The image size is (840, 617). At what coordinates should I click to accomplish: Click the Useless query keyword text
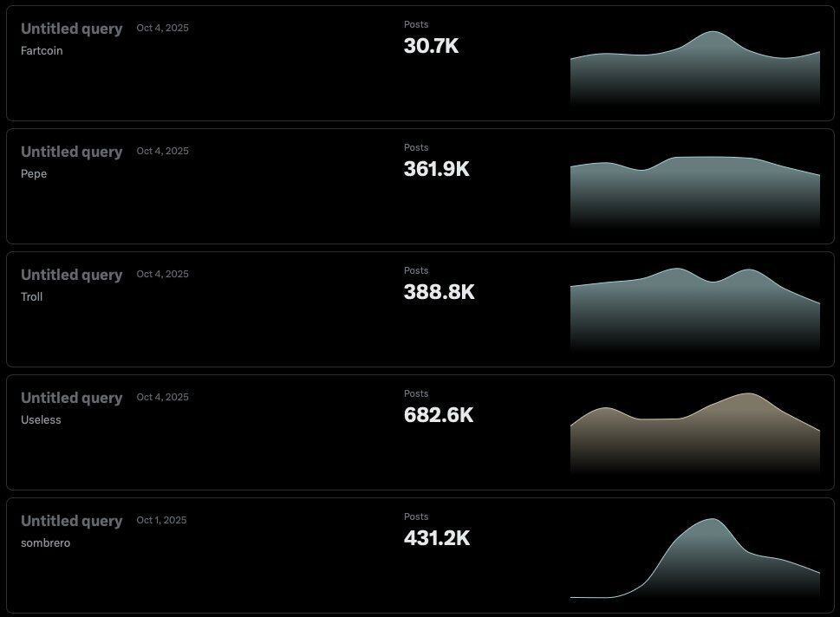pyautogui.click(x=41, y=419)
